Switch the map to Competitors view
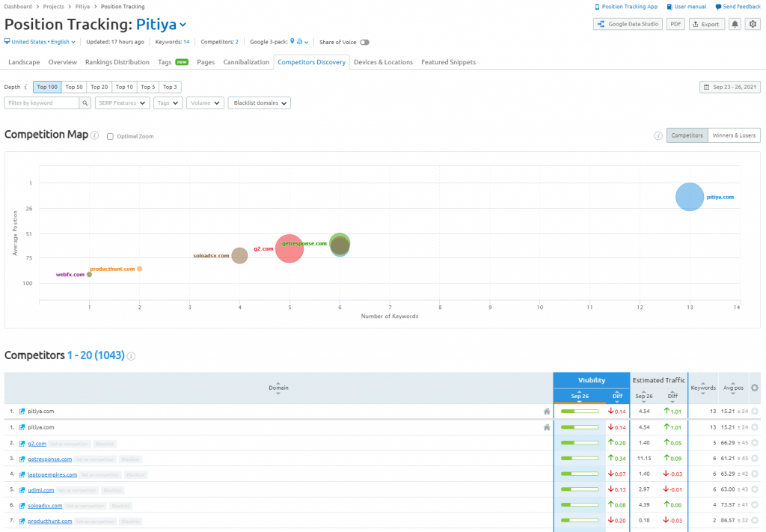This screenshot has height=532, width=766. [x=687, y=135]
